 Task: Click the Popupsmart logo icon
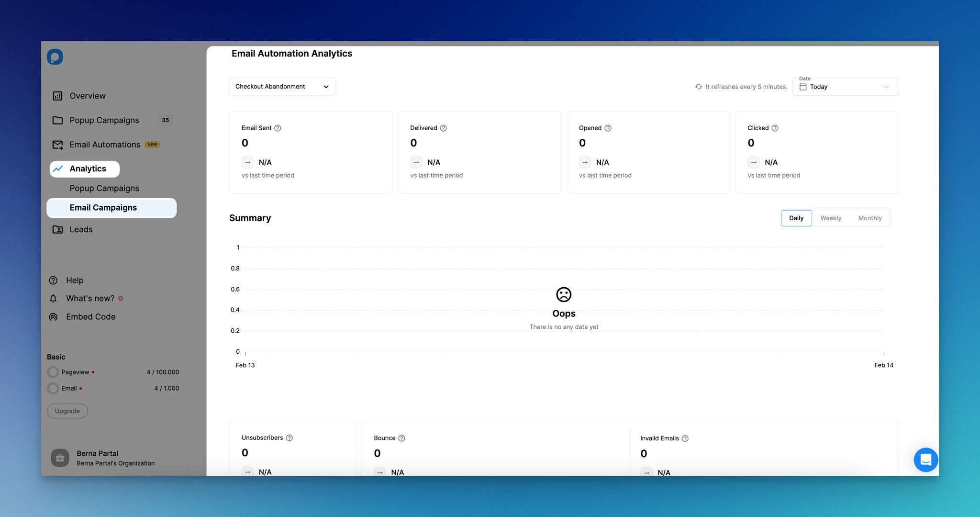pos(55,57)
